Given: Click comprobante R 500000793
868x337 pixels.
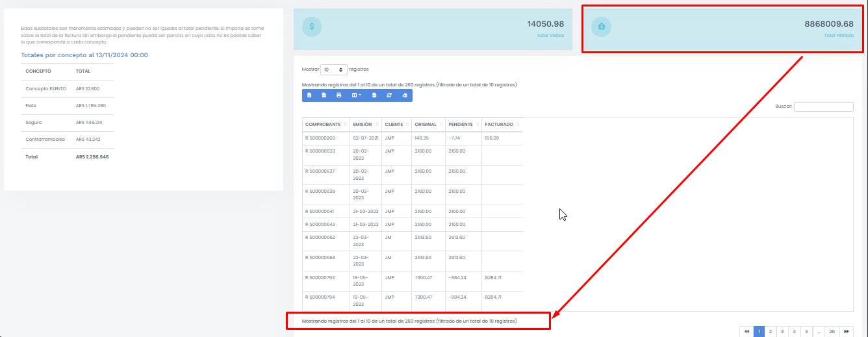Looking at the screenshot, I should (x=320, y=277).
